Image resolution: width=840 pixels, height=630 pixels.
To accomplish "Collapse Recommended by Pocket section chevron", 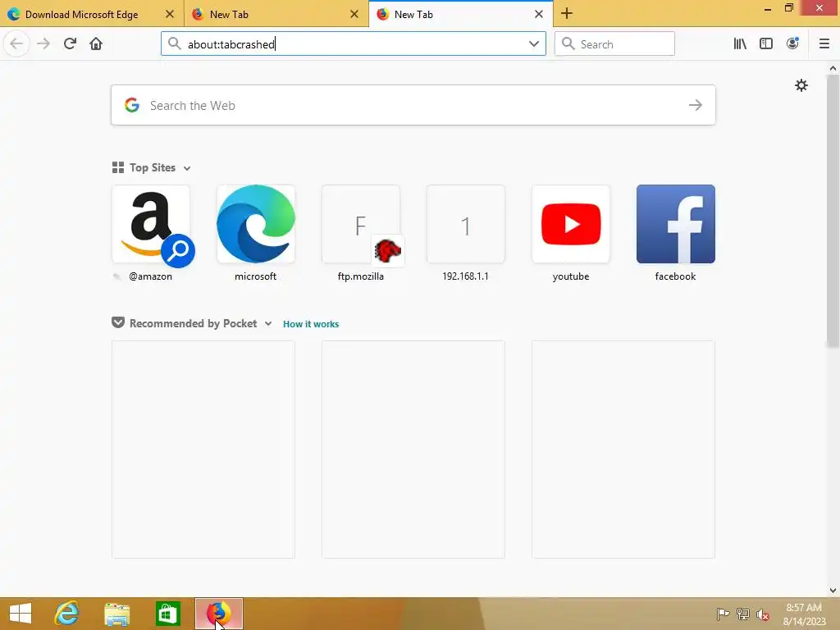I will click(268, 323).
